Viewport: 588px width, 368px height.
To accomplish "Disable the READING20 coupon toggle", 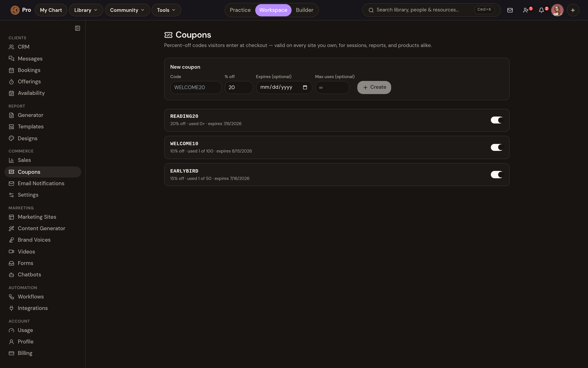I will [x=497, y=120].
